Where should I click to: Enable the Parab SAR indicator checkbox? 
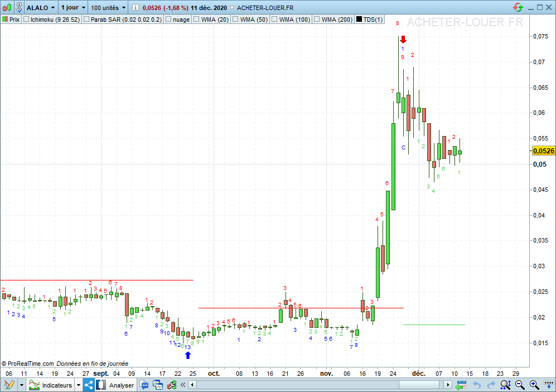pos(86,20)
